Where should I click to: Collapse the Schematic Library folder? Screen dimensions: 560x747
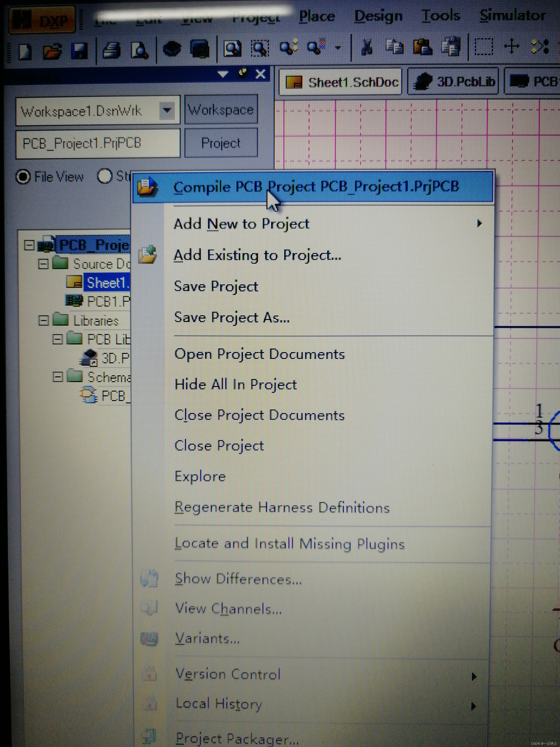(58, 377)
